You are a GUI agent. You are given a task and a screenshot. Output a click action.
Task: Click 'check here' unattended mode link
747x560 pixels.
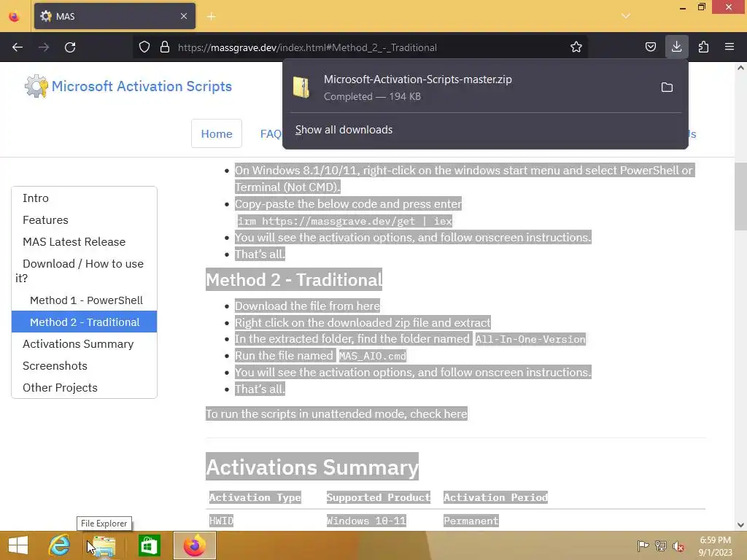(438, 414)
